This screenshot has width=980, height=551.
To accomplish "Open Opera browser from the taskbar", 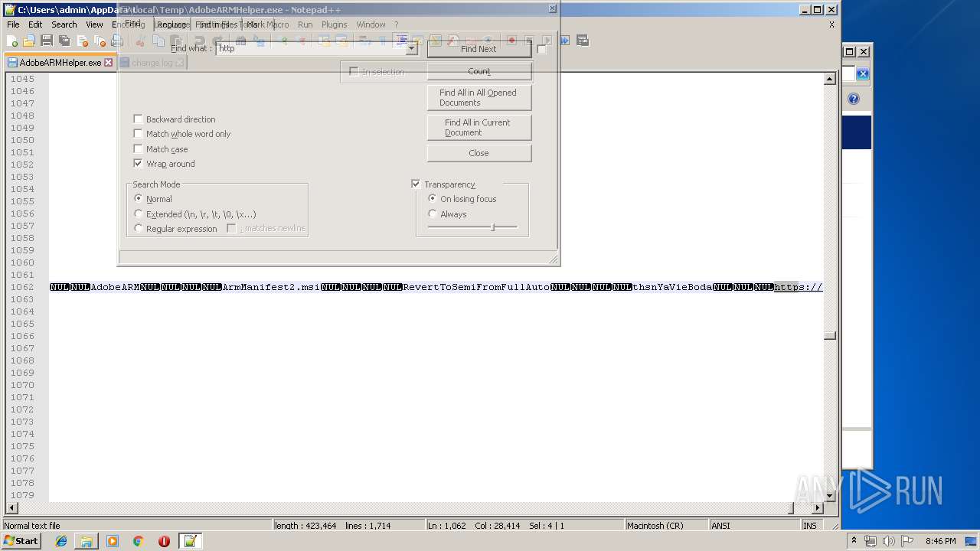I will point(164,541).
